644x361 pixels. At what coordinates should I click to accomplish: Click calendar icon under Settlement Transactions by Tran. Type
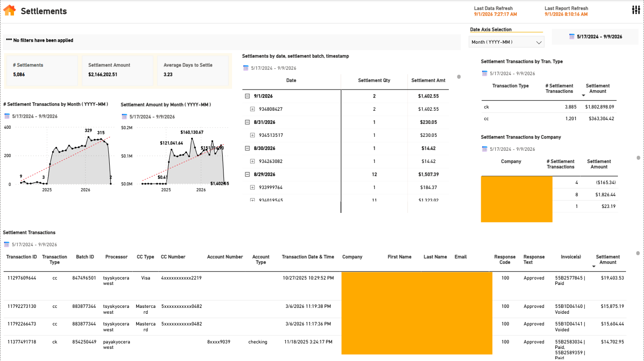484,73
